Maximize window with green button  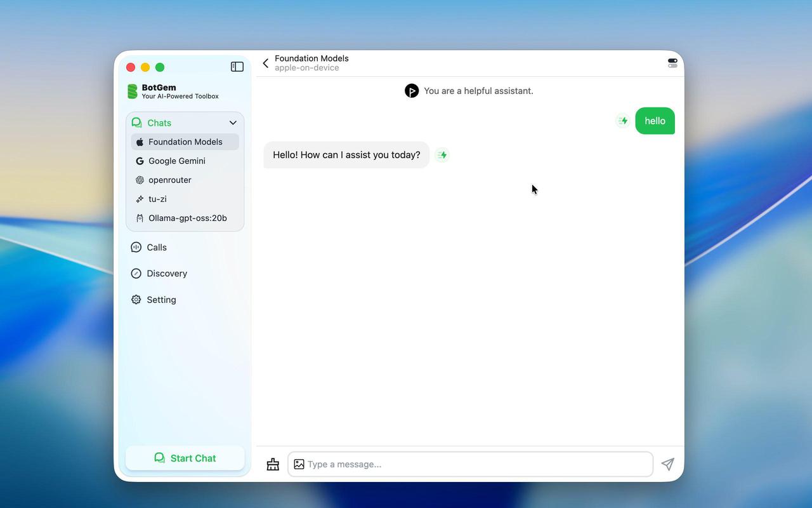pos(160,67)
